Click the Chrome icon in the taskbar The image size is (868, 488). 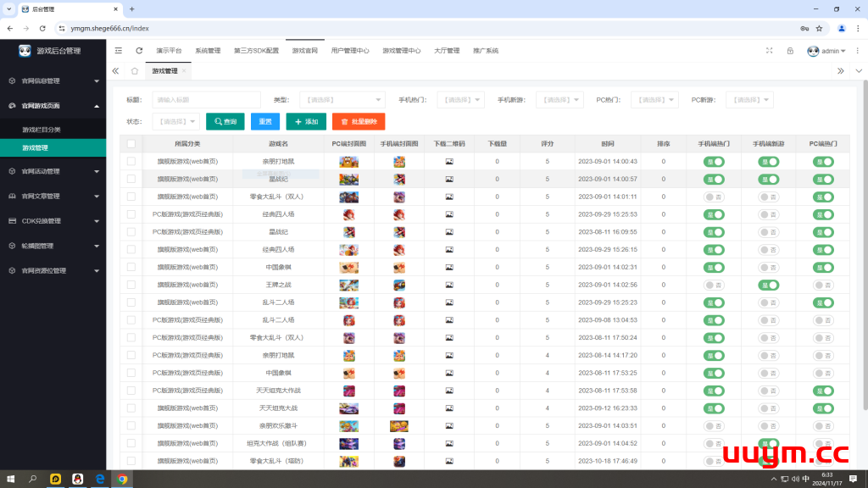(122, 479)
